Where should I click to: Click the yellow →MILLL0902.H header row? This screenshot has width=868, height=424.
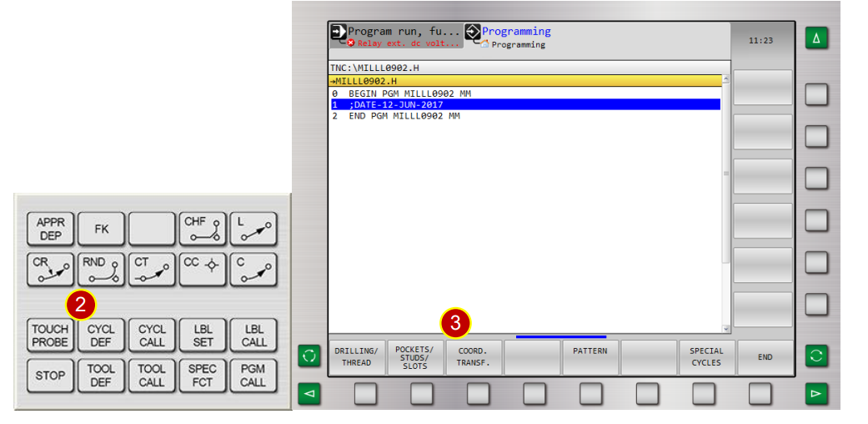(x=525, y=81)
